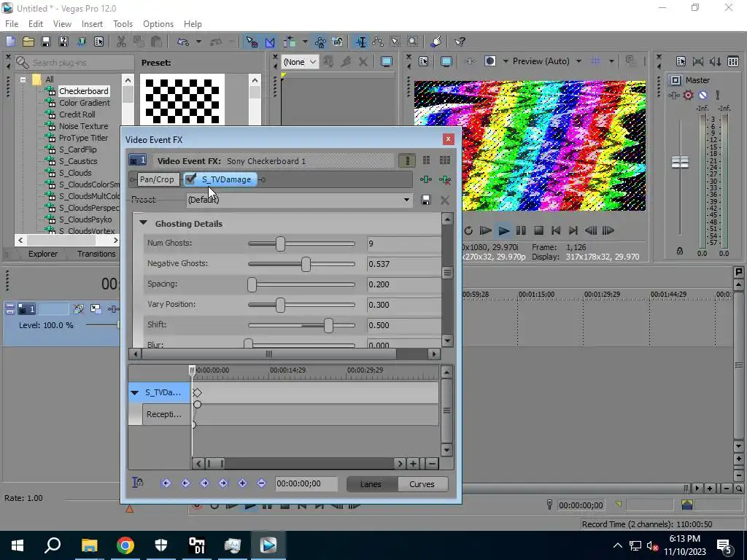Viewport: 747px width, 560px height.
Task: Open the File menu
Action: (x=12, y=24)
